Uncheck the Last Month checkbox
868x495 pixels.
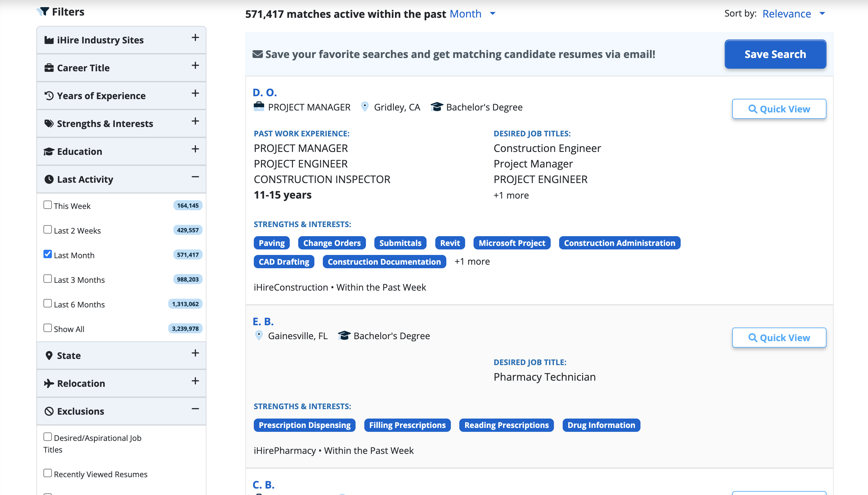tap(48, 254)
